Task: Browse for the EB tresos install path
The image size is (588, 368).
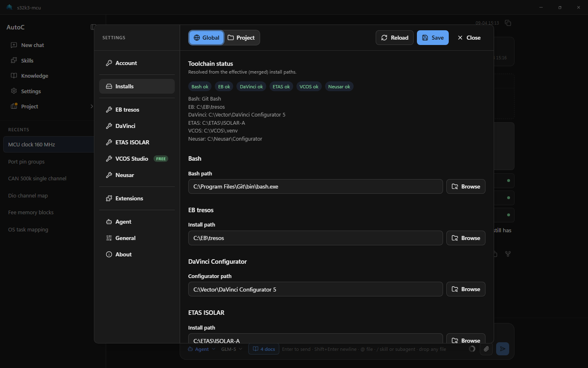Action: (466, 238)
